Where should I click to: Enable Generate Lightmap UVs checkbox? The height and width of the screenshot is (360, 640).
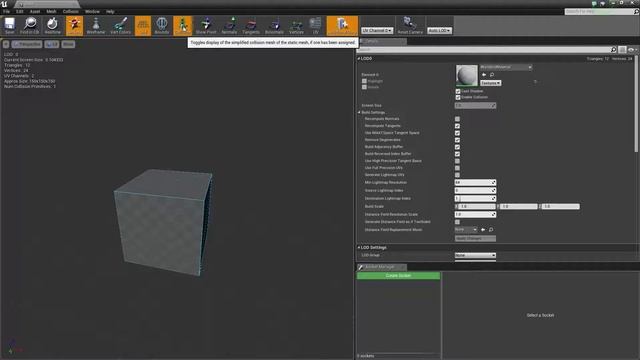coord(457,175)
